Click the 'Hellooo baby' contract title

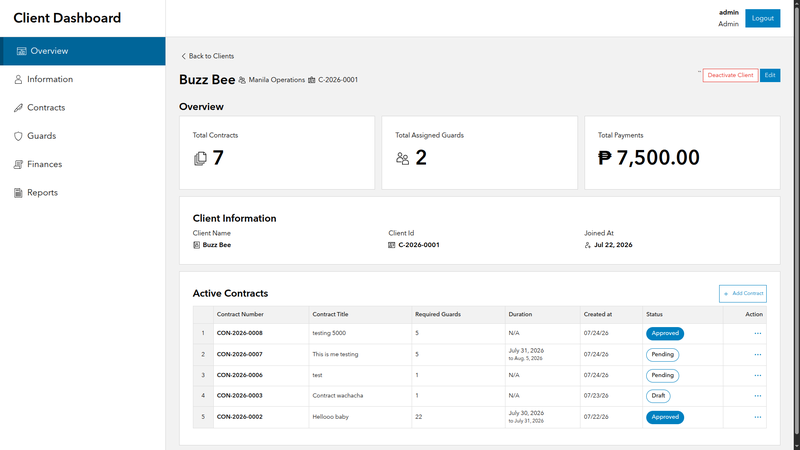pos(331,417)
